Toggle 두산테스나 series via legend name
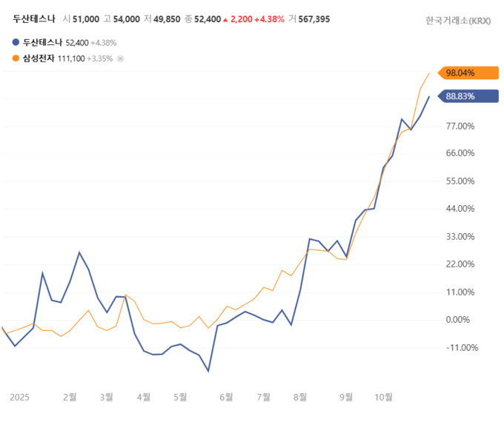Image resolution: width=504 pixels, height=422 pixels. coord(43,44)
